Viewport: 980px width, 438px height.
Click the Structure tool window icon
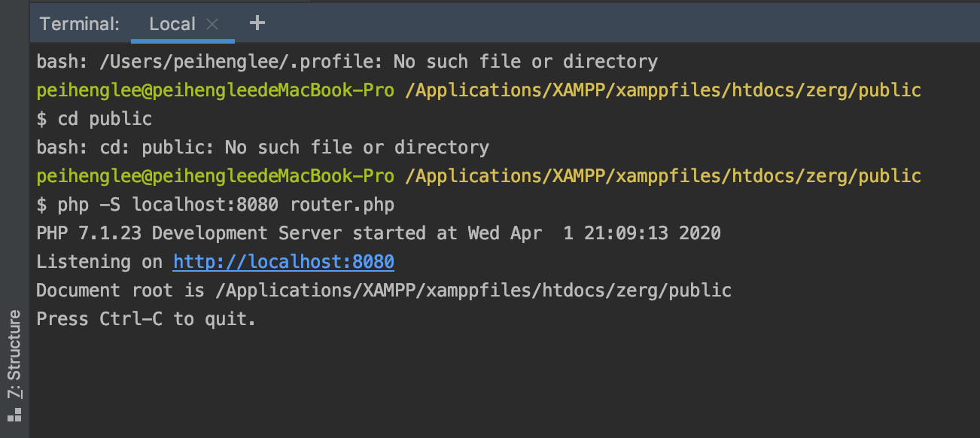pyautogui.click(x=14, y=414)
